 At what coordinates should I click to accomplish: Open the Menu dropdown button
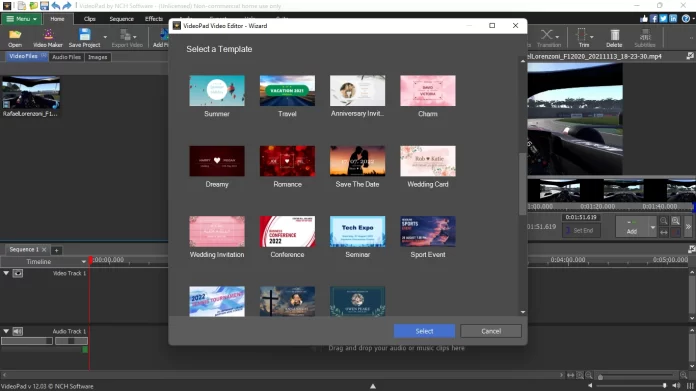21,19
